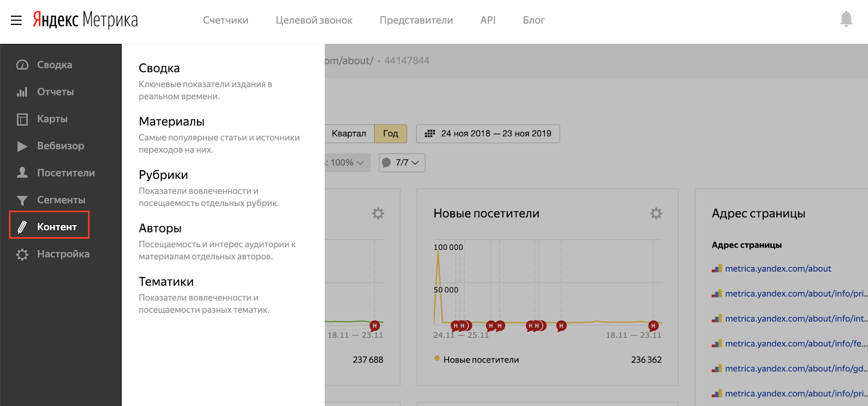868x406 pixels.
Task: Choose the Квартал period button
Action: point(349,134)
